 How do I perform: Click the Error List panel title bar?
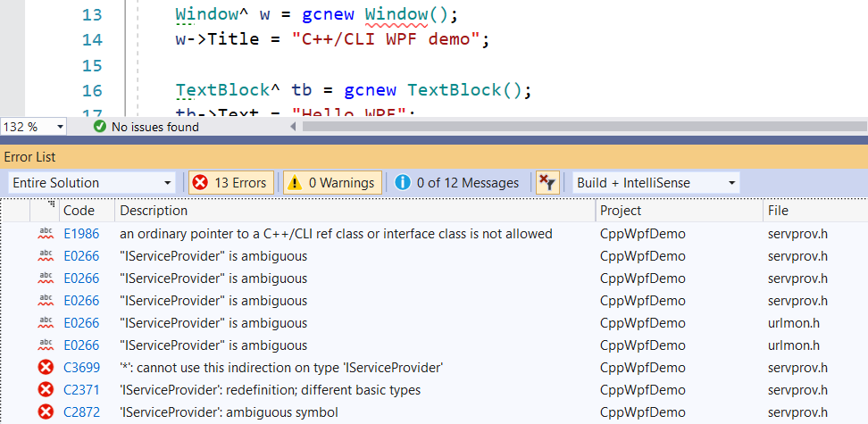click(x=434, y=157)
